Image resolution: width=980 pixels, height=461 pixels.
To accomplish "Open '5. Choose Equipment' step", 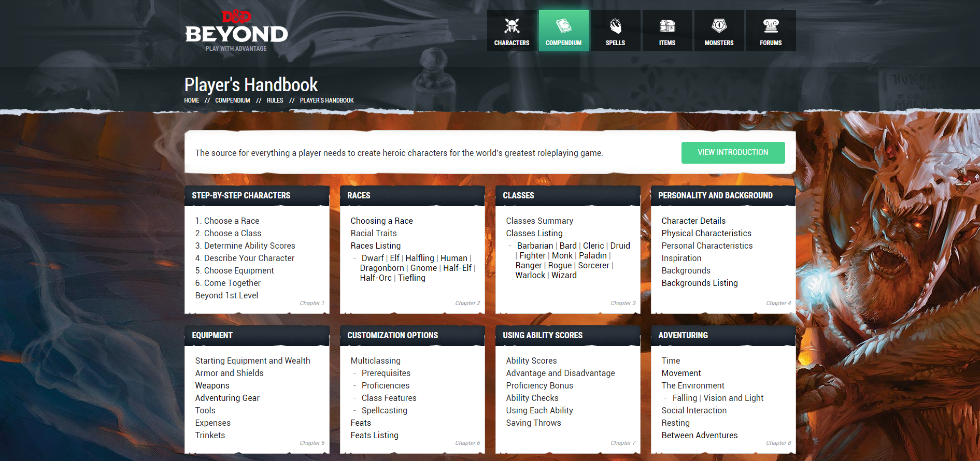I will (x=234, y=270).
